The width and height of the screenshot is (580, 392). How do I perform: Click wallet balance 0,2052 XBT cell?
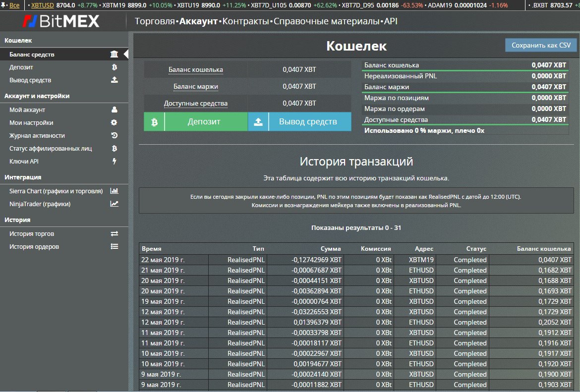(555, 322)
